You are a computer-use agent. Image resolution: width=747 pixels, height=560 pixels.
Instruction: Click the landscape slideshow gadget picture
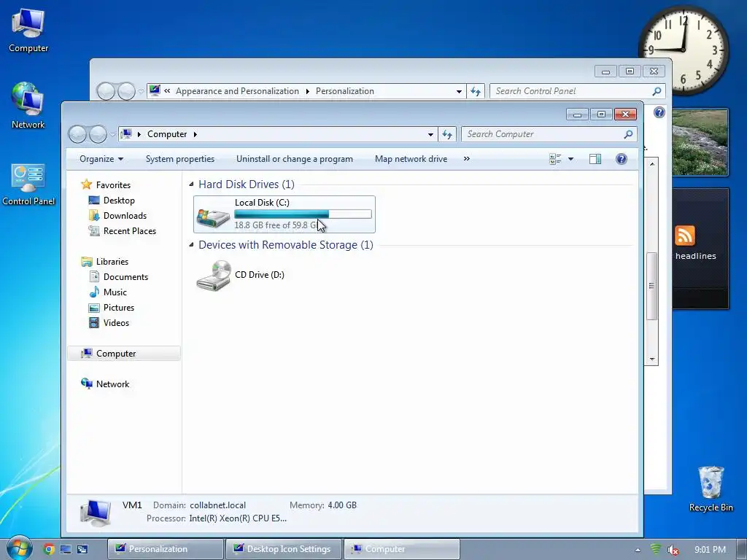click(x=700, y=142)
